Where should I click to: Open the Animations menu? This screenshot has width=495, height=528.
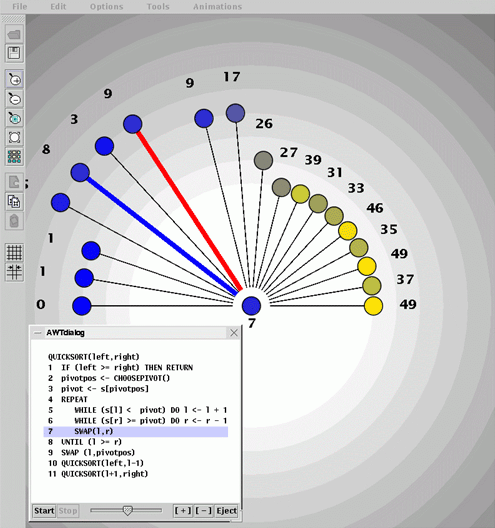click(218, 6)
